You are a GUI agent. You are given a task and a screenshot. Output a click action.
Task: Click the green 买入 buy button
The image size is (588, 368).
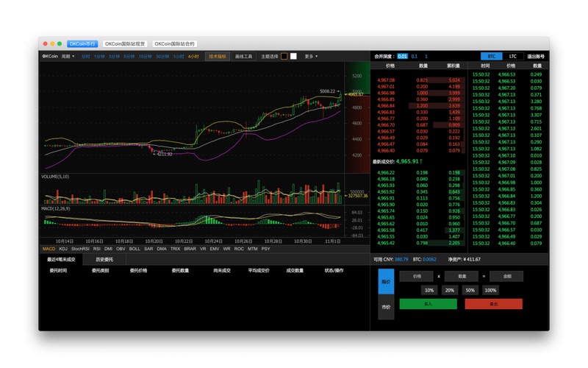coord(429,304)
